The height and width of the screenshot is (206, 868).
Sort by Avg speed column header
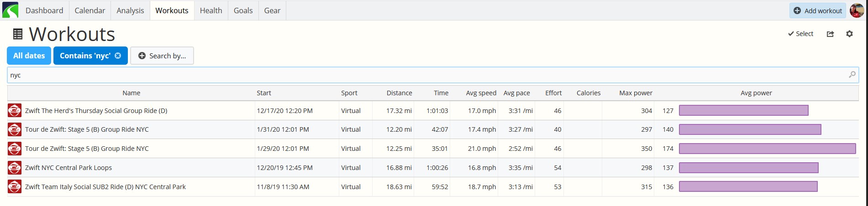coord(481,93)
